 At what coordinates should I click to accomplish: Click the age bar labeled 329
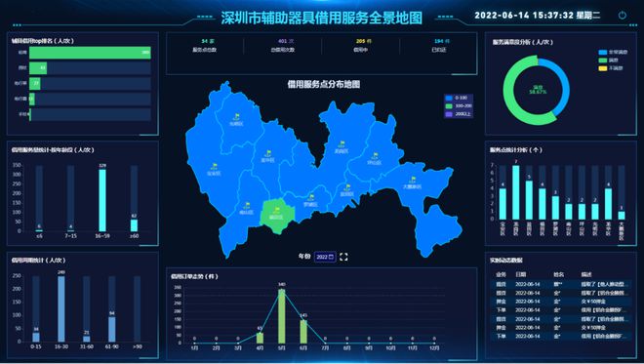(x=102, y=200)
